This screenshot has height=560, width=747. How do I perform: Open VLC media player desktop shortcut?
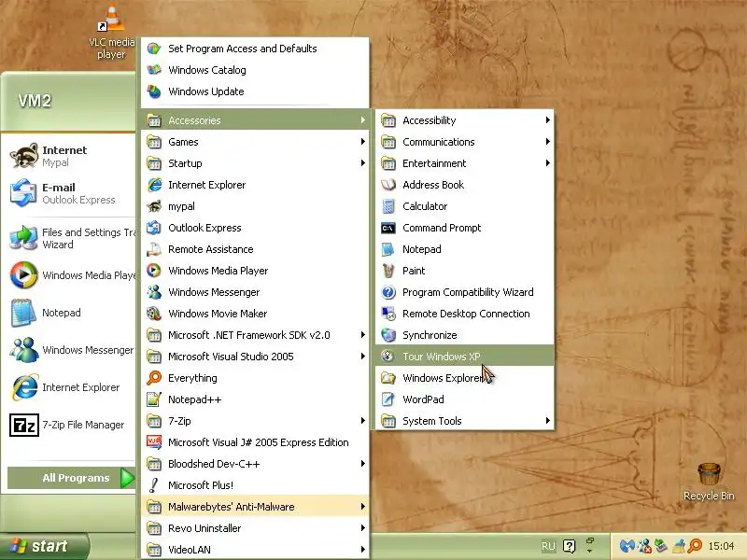tap(111, 33)
